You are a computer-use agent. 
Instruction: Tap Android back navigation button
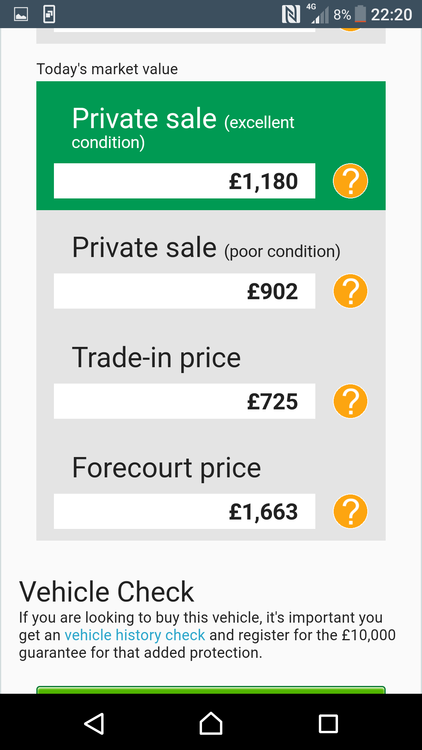pyautogui.click(x=94, y=723)
